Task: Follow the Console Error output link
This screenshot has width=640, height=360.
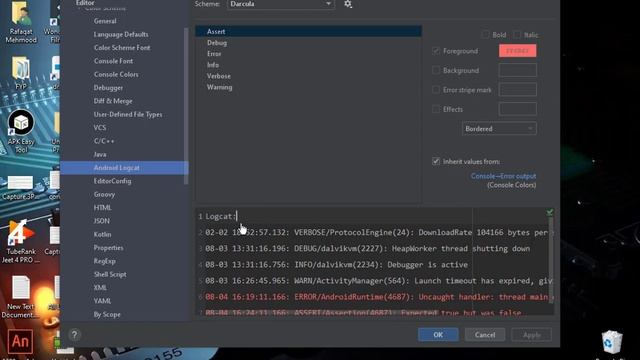Action: pyautogui.click(x=503, y=176)
